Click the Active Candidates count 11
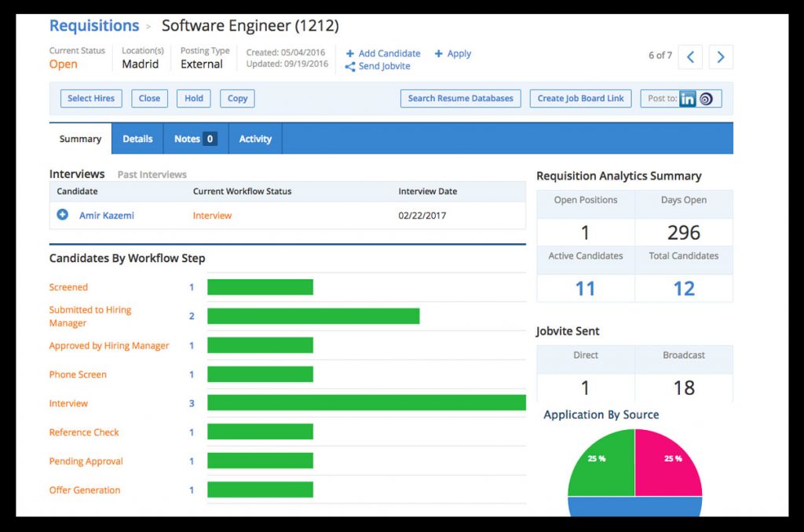Screen dimensions: 804x532 coord(585,289)
